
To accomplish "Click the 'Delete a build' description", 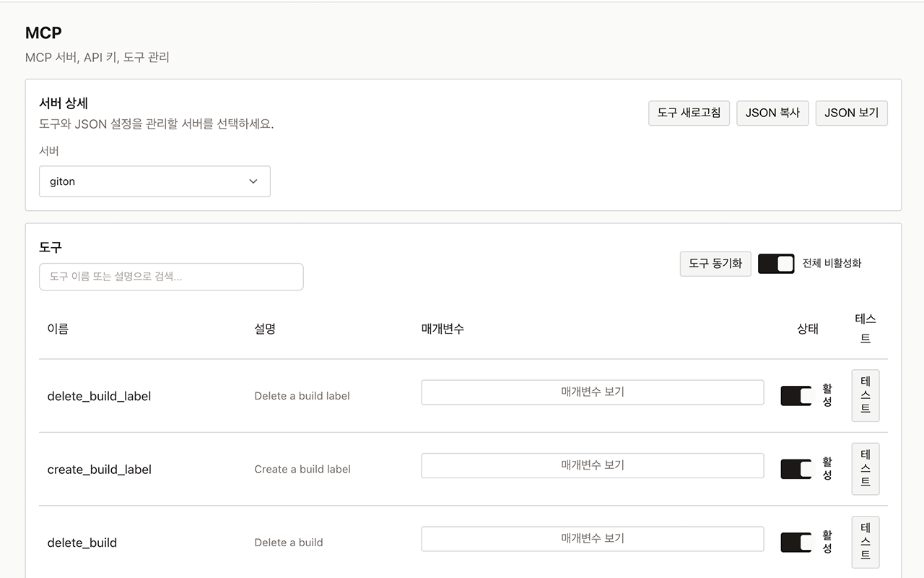I will click(x=289, y=543).
